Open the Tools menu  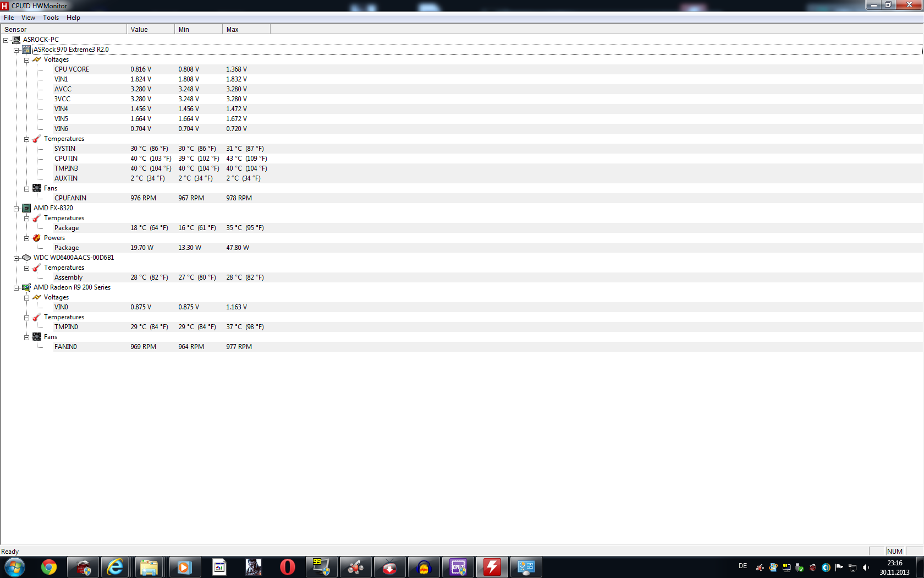(x=51, y=18)
